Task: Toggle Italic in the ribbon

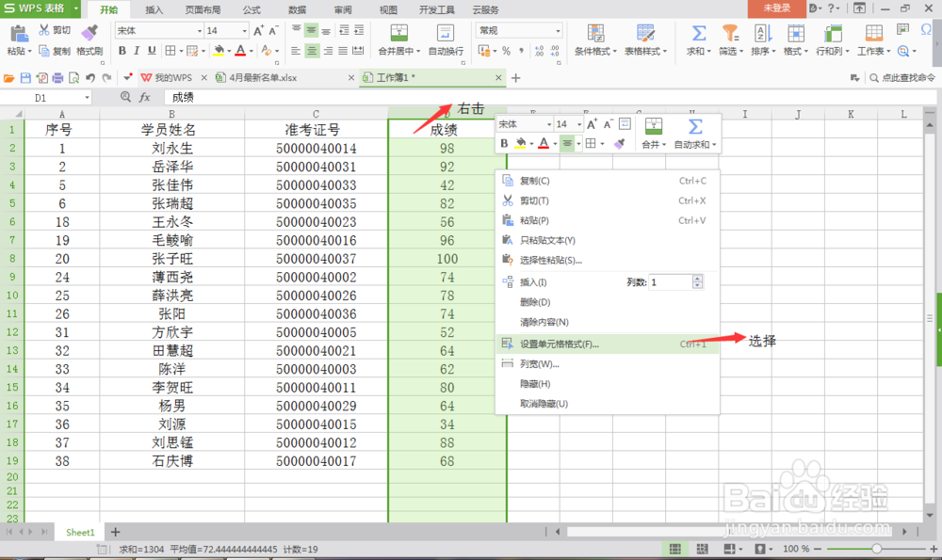Action: coord(137,51)
